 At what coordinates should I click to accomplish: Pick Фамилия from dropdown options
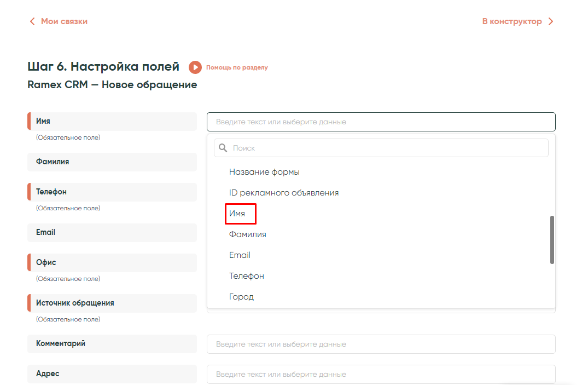tap(248, 234)
